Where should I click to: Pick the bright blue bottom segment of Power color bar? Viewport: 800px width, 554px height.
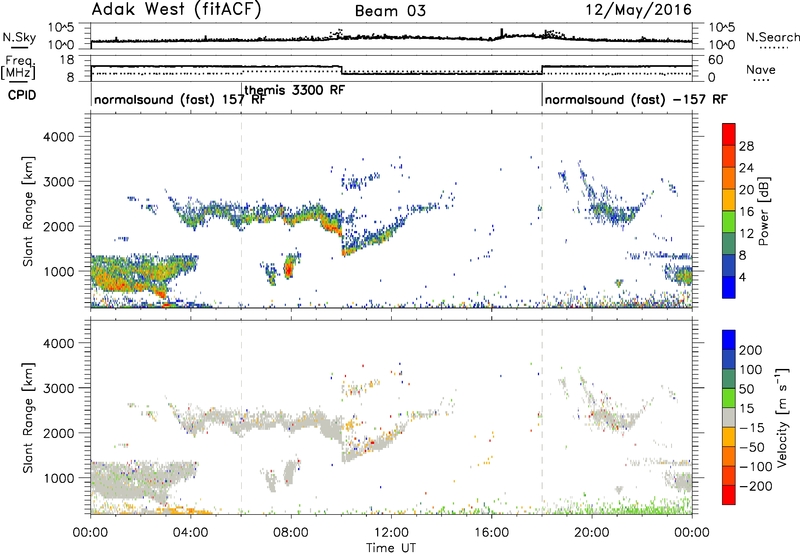[x=729, y=287]
